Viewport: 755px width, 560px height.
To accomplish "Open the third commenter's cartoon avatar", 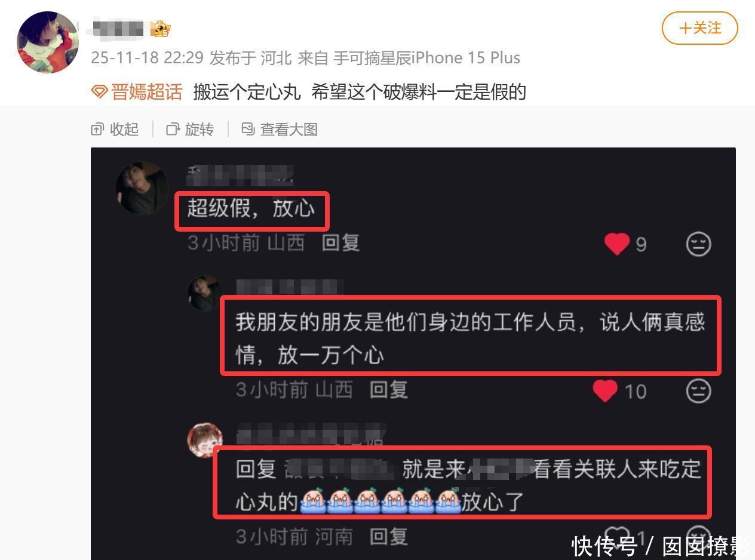I will point(205,441).
